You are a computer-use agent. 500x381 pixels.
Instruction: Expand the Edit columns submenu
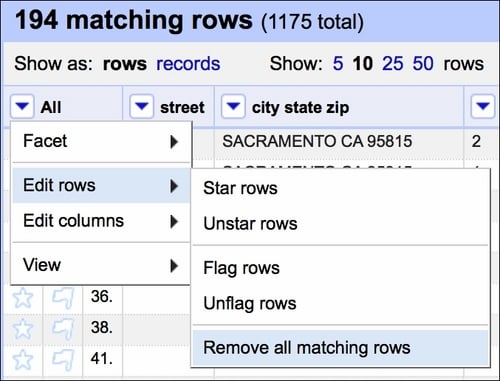(101, 221)
